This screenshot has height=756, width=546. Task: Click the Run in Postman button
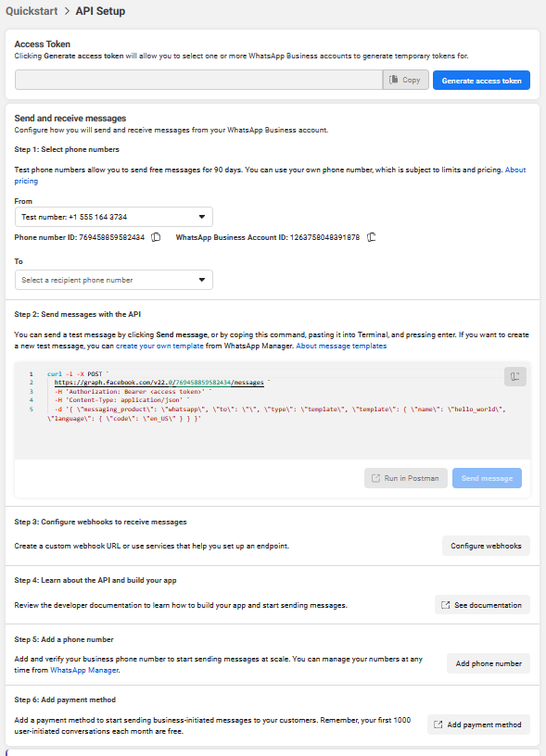pos(406,478)
